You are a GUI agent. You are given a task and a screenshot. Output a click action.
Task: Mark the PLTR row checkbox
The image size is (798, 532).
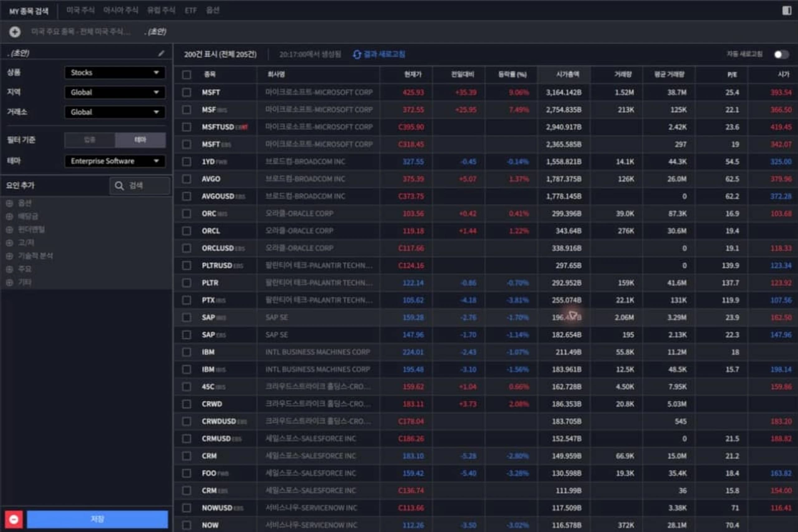[186, 283]
